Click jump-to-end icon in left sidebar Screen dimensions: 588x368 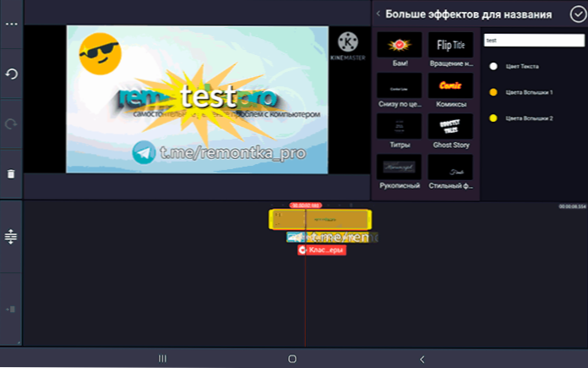coord(10,309)
